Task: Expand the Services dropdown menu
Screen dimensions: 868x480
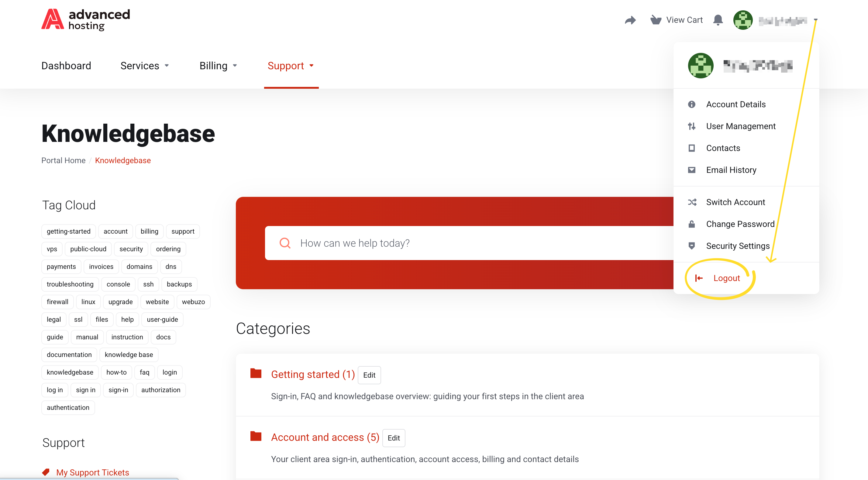Action: click(145, 66)
